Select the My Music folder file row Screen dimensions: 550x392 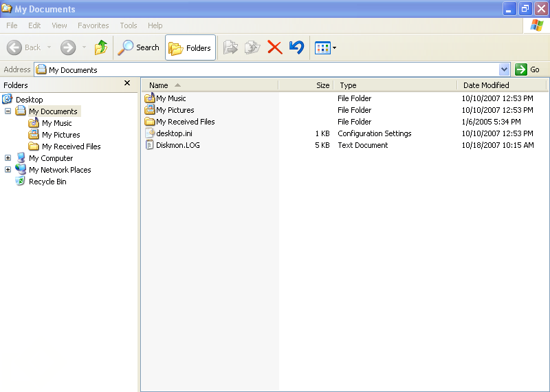pos(170,98)
